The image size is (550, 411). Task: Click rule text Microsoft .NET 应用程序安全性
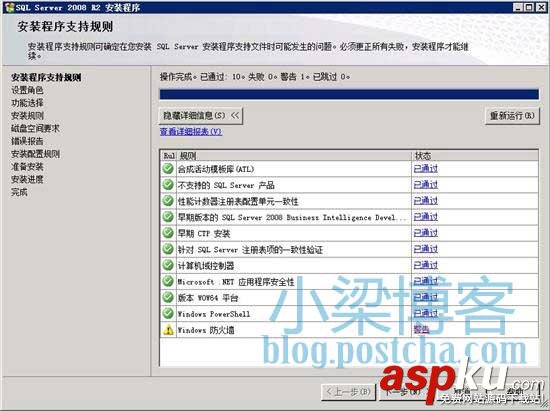[236, 282]
